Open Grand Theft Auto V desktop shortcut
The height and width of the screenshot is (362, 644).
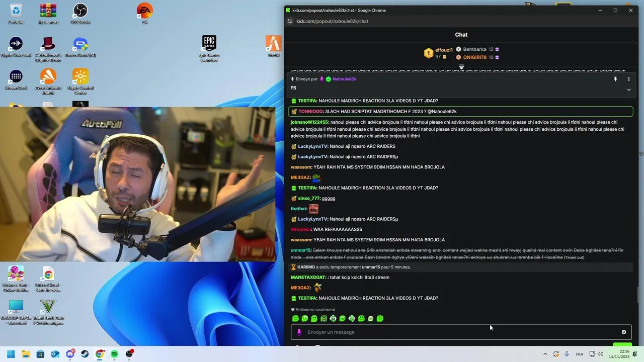point(48,312)
